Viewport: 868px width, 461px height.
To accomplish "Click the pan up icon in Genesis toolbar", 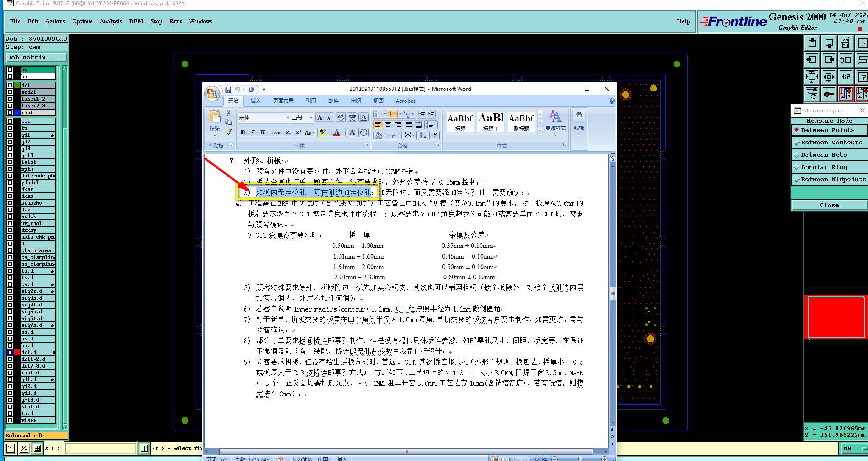I will click(x=812, y=43).
